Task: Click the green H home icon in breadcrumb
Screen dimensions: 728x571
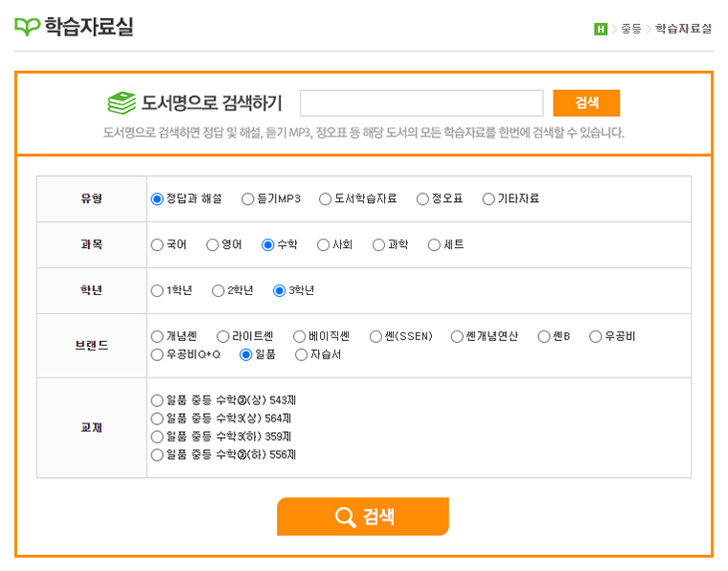Action: [x=601, y=29]
